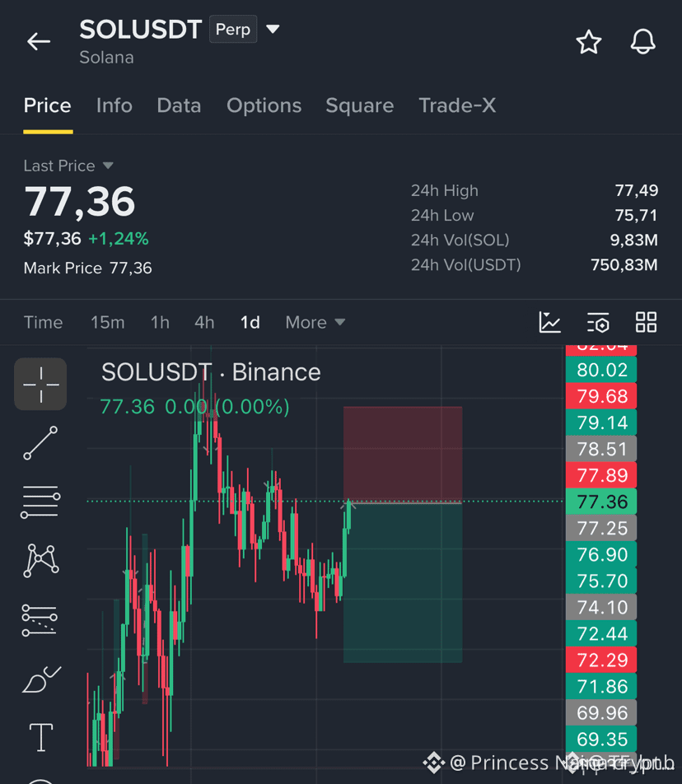Open the chart indicators icon
This screenshot has height=784, width=682.
tap(550, 322)
